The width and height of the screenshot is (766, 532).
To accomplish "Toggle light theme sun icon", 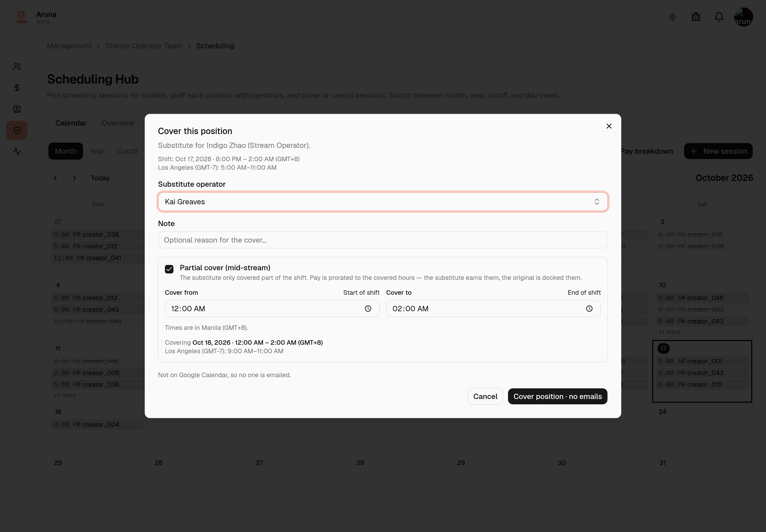I will pyautogui.click(x=672, y=17).
